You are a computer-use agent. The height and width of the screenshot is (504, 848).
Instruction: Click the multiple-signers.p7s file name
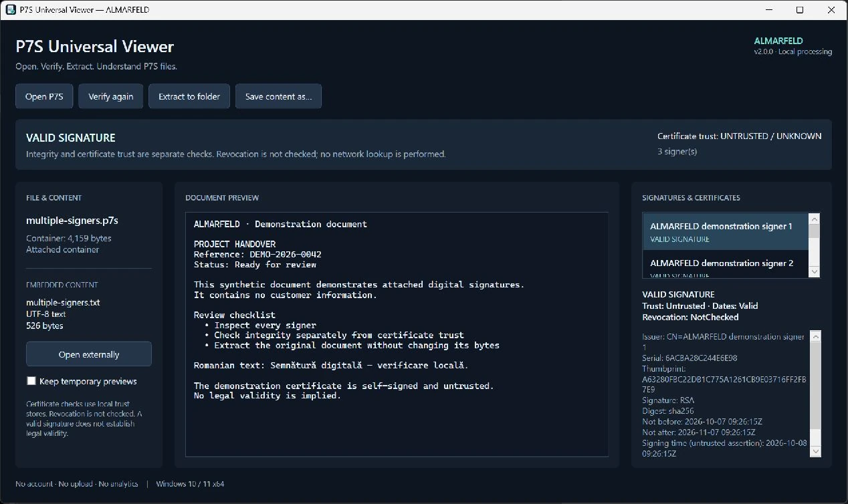click(x=72, y=221)
